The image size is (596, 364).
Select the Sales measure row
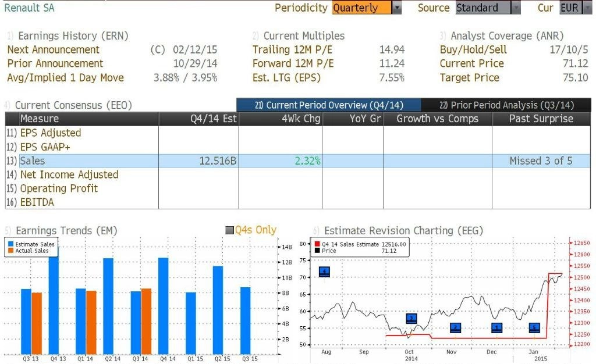[298, 161]
